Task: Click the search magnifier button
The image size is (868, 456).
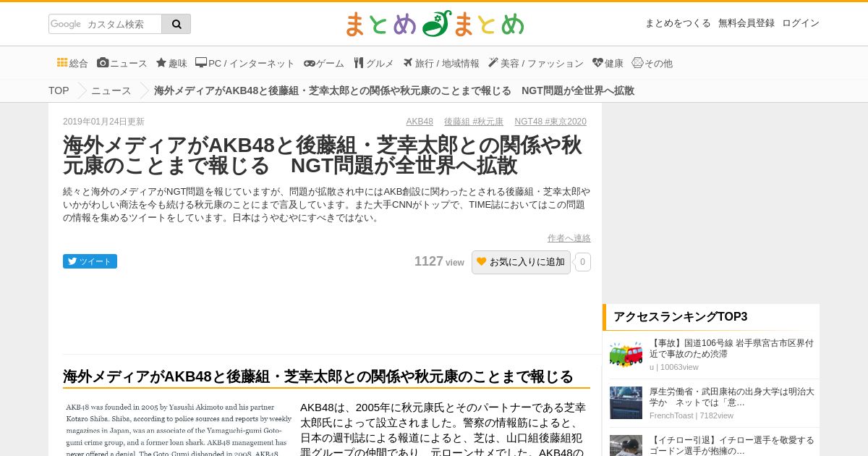Action: click(x=176, y=24)
